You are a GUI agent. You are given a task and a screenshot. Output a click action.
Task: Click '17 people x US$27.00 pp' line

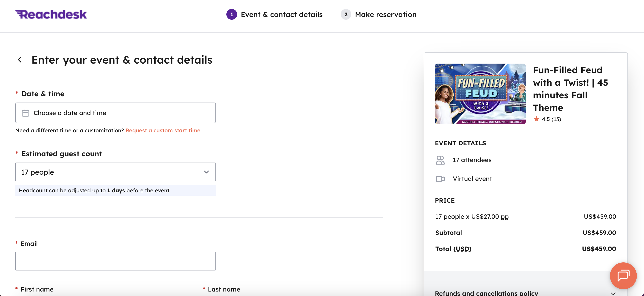[472, 217]
